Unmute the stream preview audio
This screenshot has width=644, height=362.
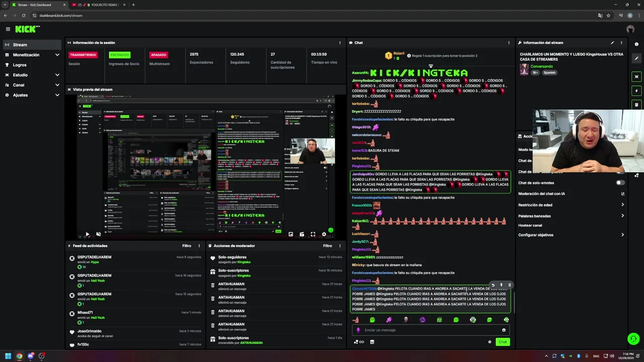coord(99,234)
